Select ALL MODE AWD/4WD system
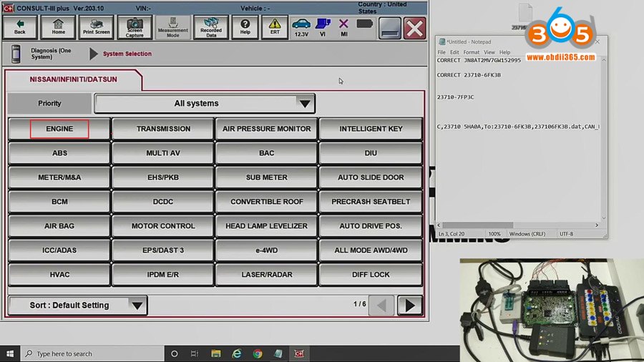This screenshot has width=644, height=362. (371, 250)
